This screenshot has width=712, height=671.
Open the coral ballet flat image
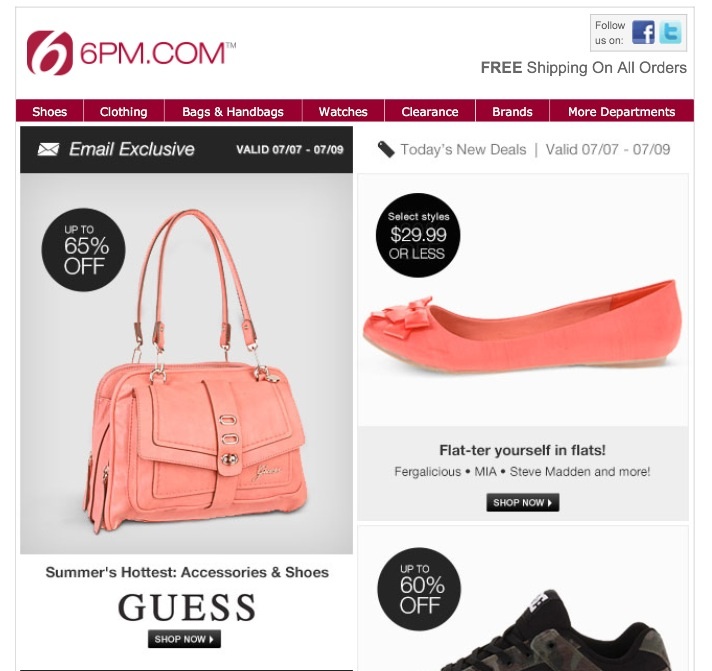point(522,327)
